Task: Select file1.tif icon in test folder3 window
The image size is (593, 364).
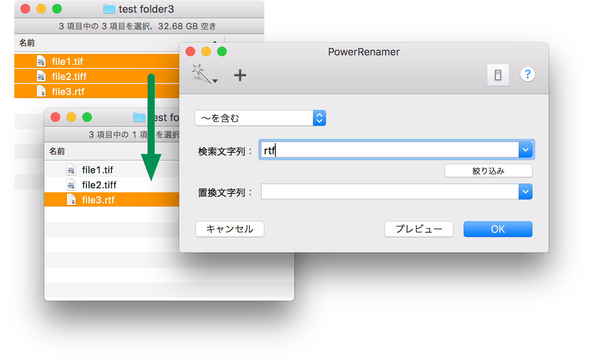Action: (41, 61)
